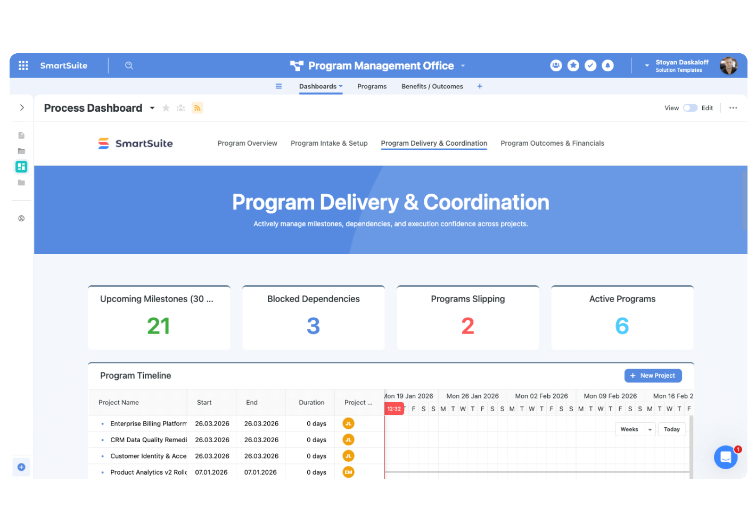Add a new tab with plus icon

click(x=480, y=86)
